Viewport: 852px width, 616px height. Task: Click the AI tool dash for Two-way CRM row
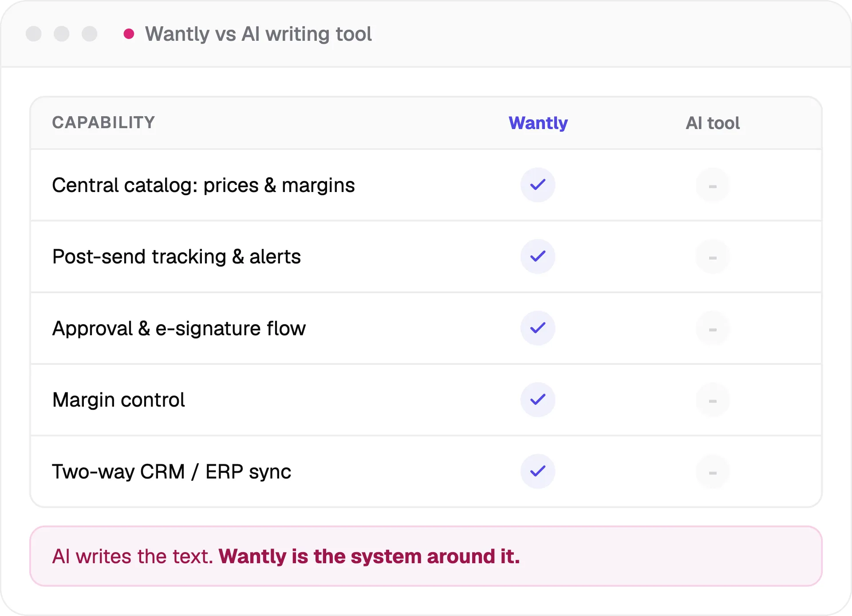click(713, 472)
